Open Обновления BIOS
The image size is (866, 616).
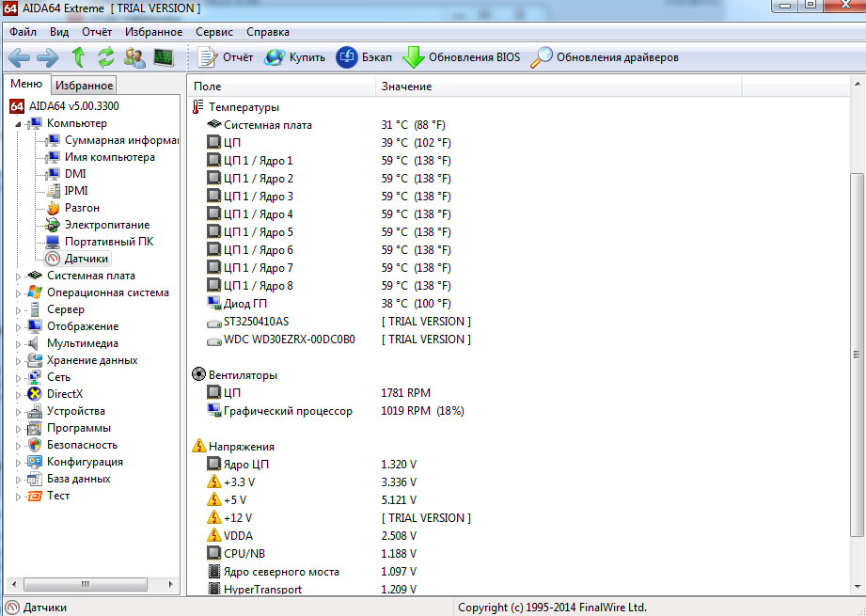coord(461,57)
